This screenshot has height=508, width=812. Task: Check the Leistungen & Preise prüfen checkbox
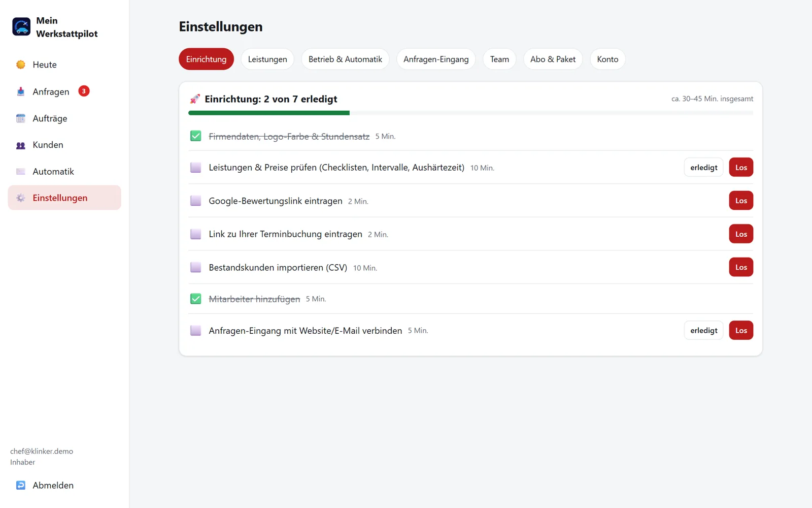click(195, 168)
